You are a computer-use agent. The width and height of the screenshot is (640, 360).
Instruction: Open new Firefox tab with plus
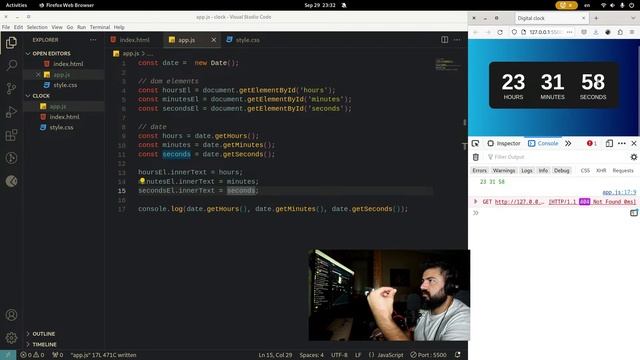[x=596, y=18]
